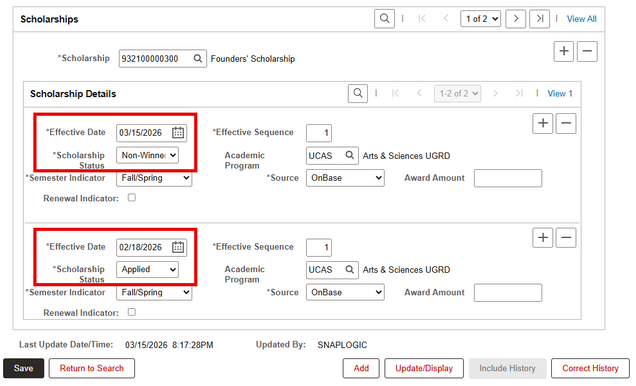Click Return to Search button
Viewport: 636px width, 386px height.
coord(92,368)
